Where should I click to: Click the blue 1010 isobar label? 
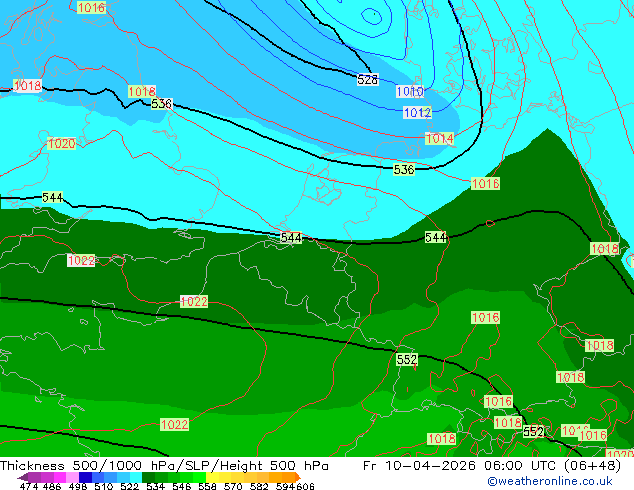pyautogui.click(x=410, y=91)
